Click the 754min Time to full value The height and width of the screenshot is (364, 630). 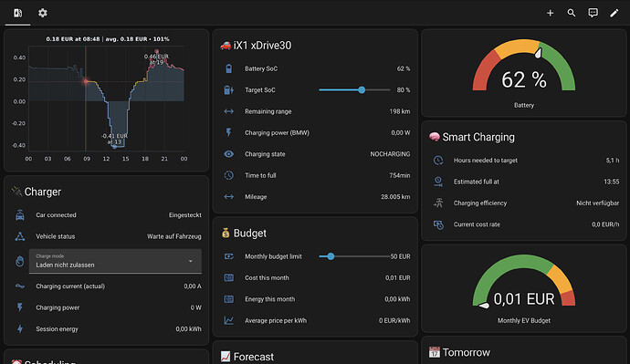pyautogui.click(x=399, y=175)
